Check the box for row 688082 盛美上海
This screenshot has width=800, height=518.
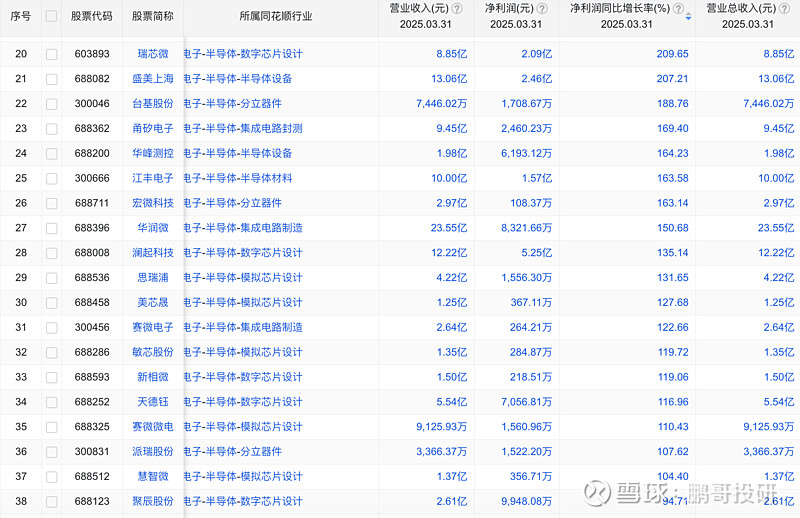tap(52, 79)
